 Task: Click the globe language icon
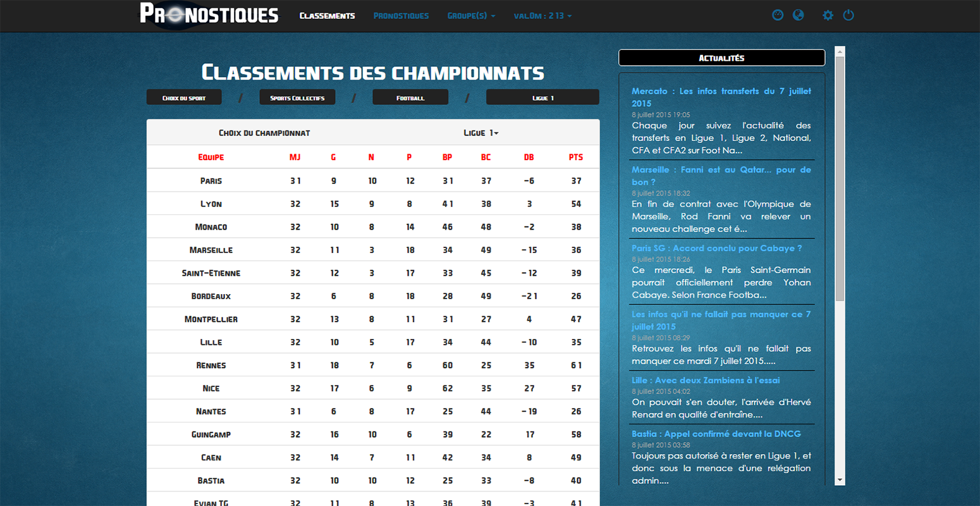point(798,15)
